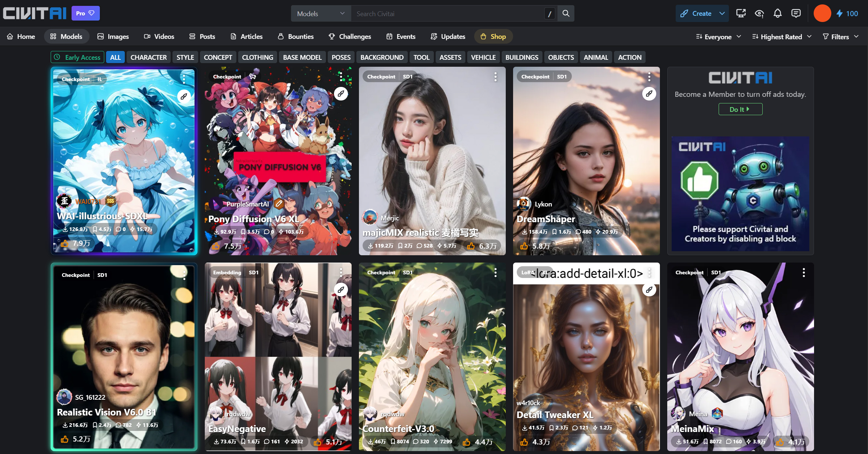Open the Images tab
This screenshot has height=454, width=868.
113,36
